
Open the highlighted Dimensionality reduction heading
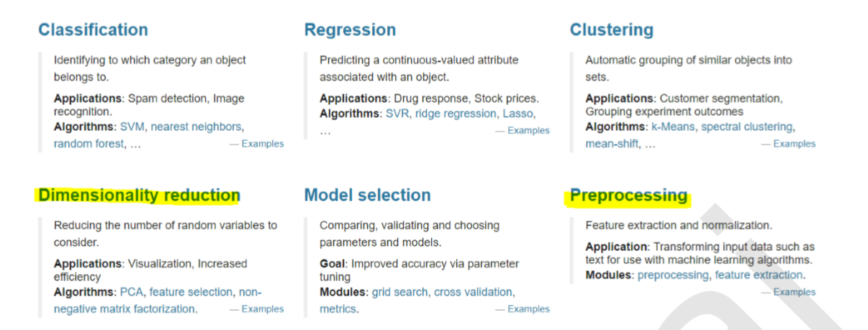coord(139,196)
